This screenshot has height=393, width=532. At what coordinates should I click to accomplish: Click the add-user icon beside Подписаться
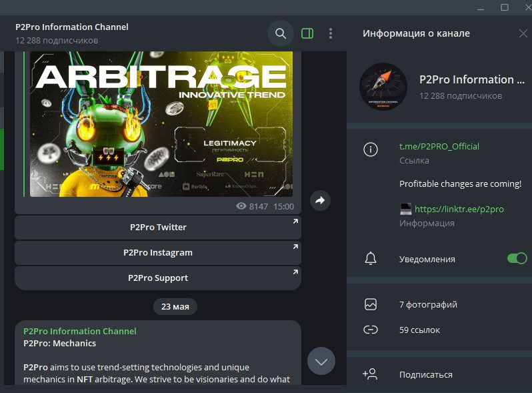pos(370,374)
